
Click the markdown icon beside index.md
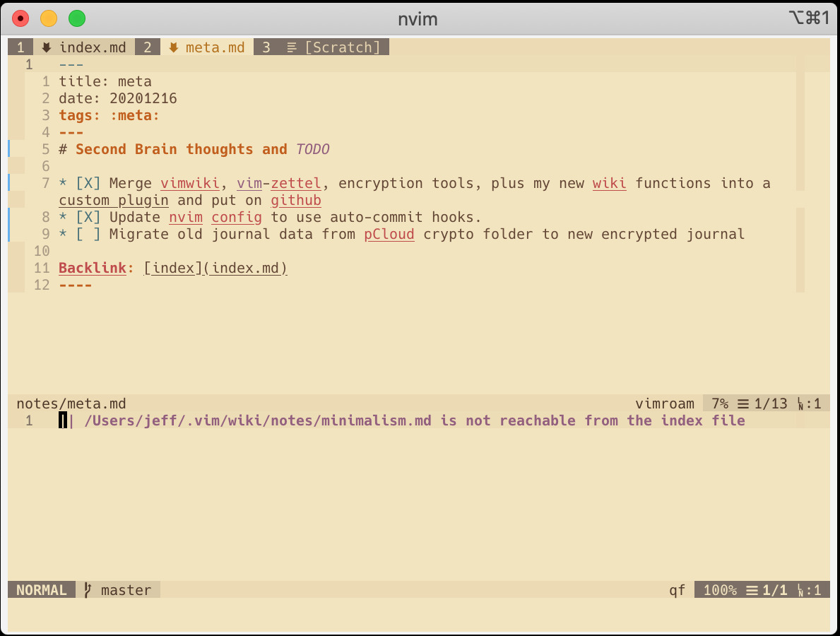46,47
